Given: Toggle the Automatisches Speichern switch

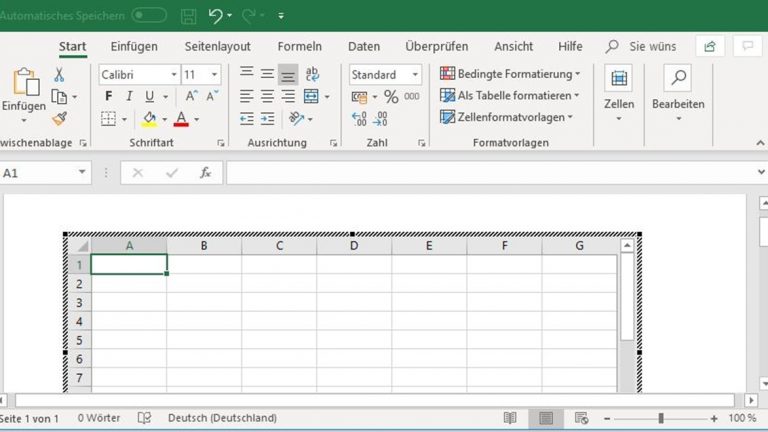Looking at the screenshot, I should (x=149, y=16).
